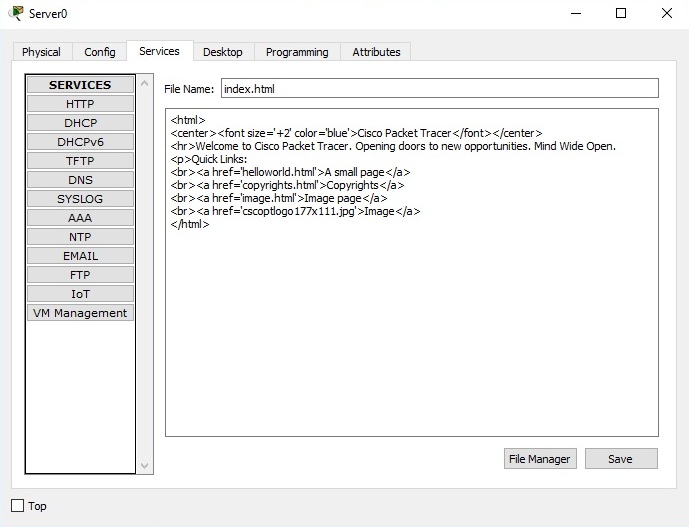
Task: Click the SERVICES list header
Action: [x=80, y=84]
